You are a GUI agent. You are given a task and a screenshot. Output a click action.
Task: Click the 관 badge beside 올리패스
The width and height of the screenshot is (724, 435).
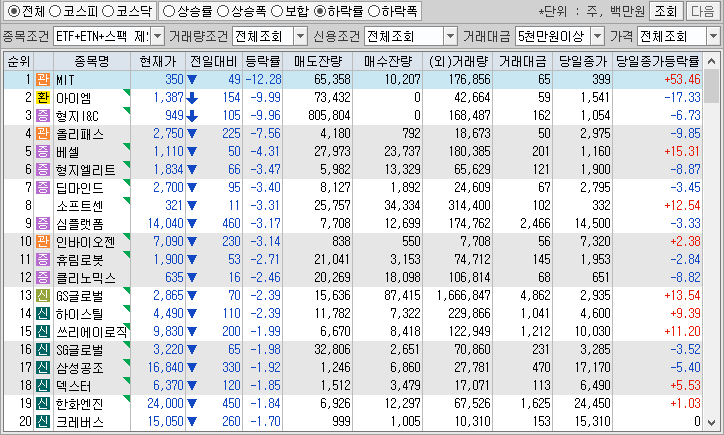point(43,133)
